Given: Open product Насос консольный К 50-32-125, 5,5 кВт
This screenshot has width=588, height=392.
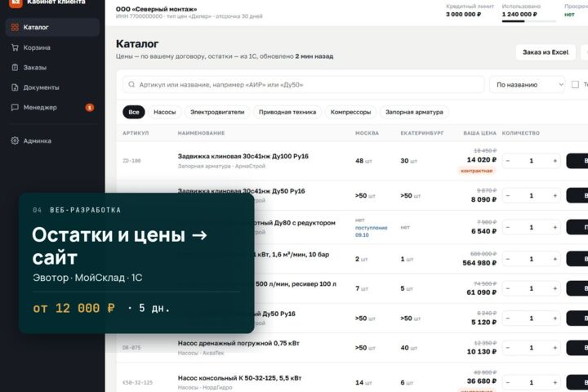Looking at the screenshot, I should point(239,378).
